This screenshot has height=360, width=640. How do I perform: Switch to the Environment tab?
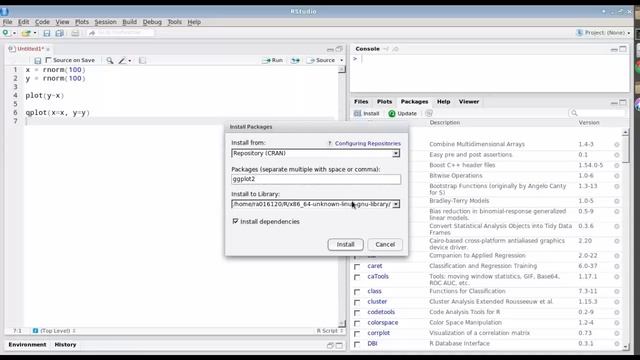27,345
